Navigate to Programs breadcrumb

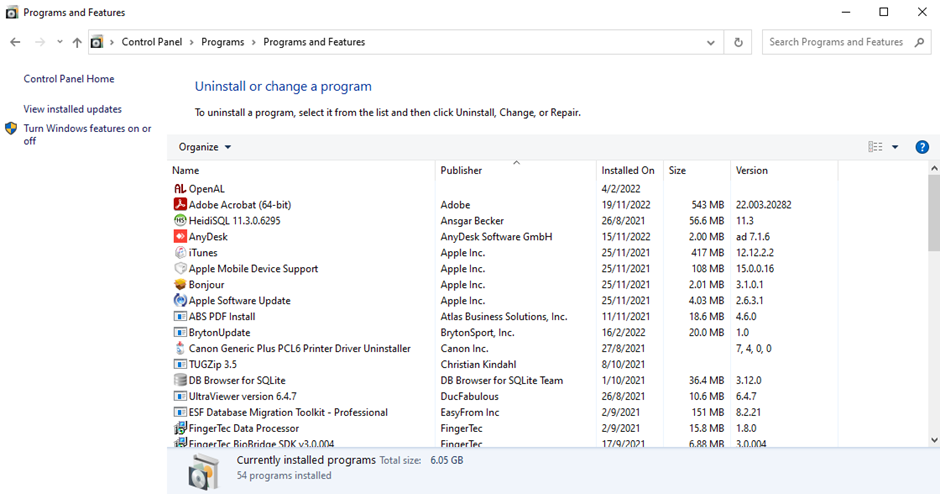tap(222, 42)
